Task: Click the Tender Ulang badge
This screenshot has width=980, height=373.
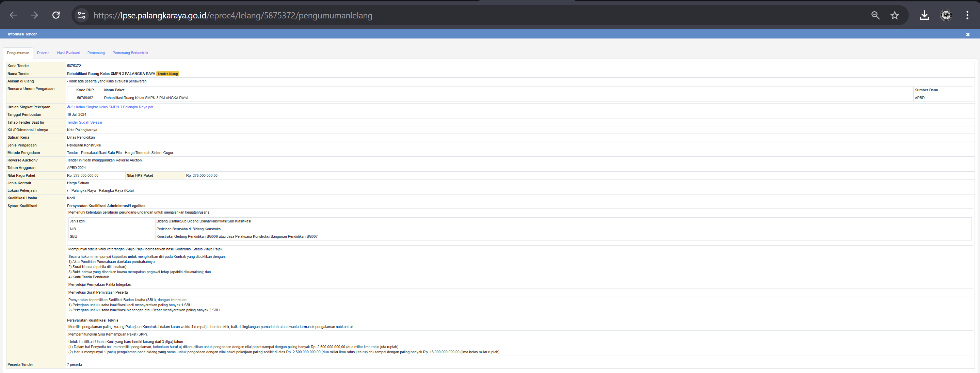Action: click(167, 74)
